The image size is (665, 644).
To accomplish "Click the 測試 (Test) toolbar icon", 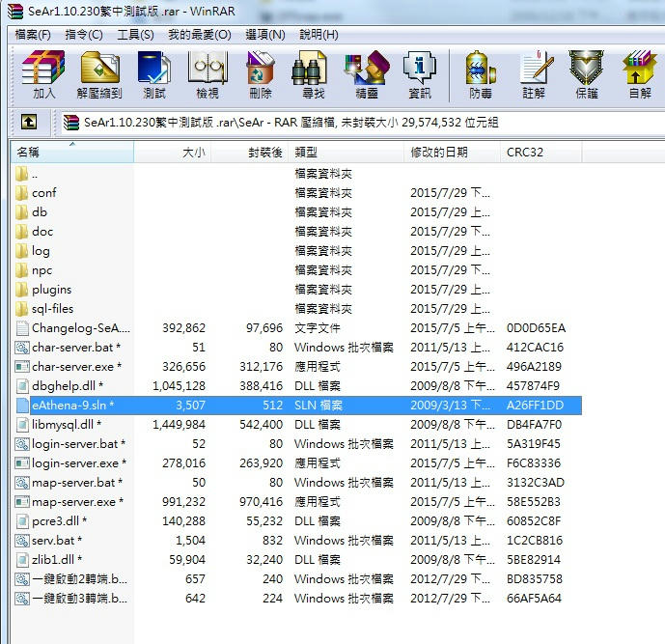I will pos(154,68).
